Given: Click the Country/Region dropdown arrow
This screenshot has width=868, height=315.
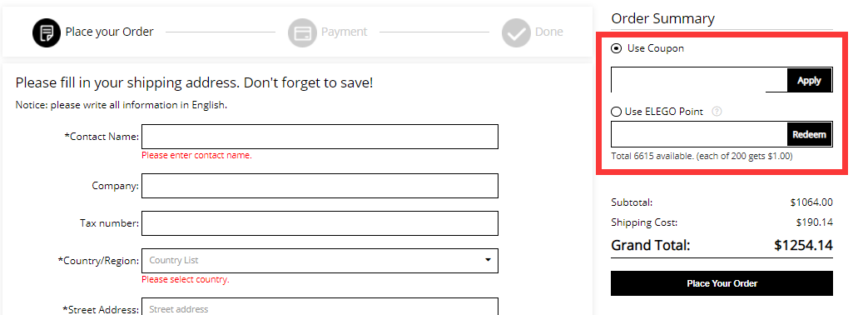Looking at the screenshot, I should (x=488, y=260).
